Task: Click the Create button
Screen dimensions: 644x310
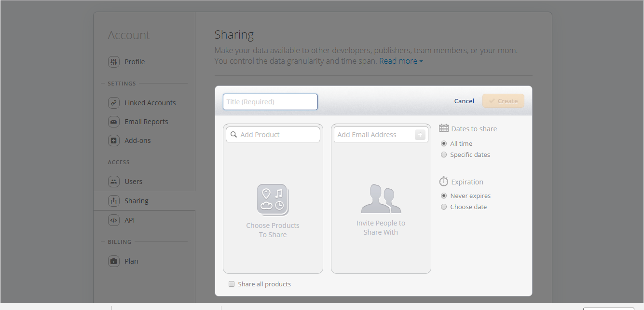Action: point(503,101)
